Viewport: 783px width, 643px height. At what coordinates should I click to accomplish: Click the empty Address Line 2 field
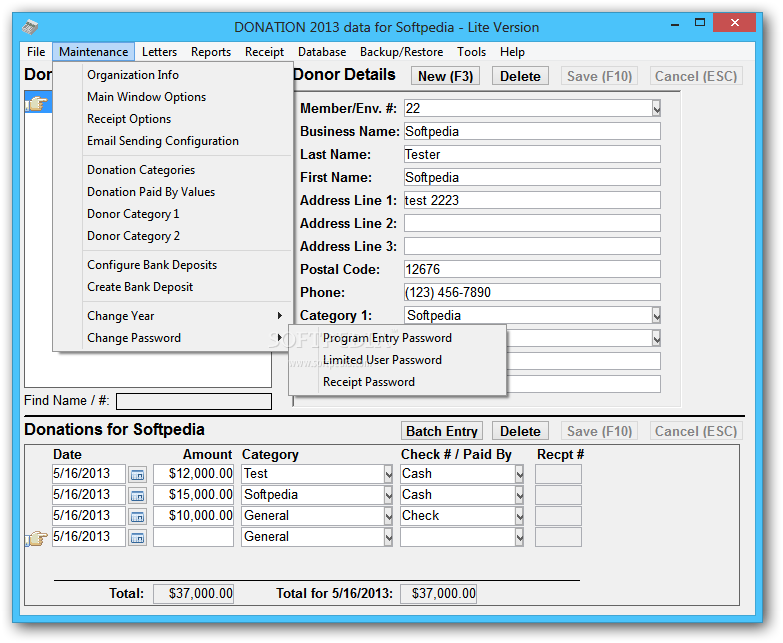[x=532, y=223]
